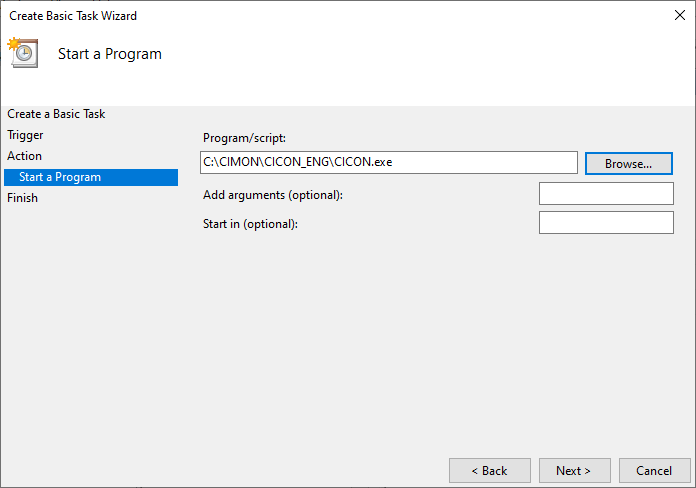Image resolution: width=696 pixels, height=488 pixels.
Task: Click the wizard clock icon in header
Action: point(23,53)
